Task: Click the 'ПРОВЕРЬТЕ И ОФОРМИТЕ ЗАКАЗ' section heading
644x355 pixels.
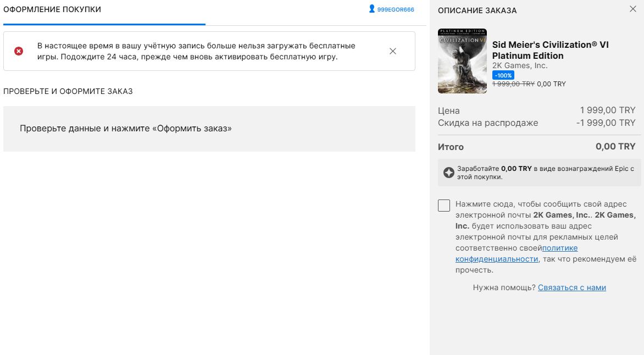Action: [68, 91]
